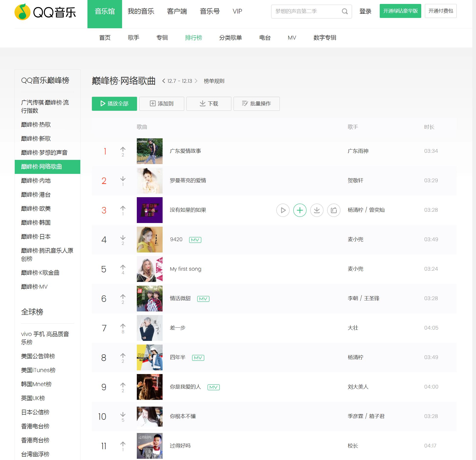Click the search magnifier icon

pyautogui.click(x=345, y=11)
